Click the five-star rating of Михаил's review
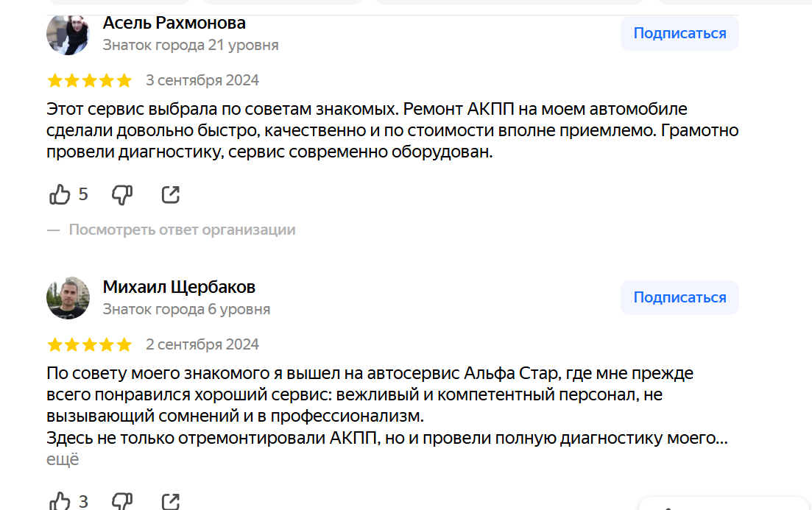This screenshot has width=812, height=510. tap(90, 345)
